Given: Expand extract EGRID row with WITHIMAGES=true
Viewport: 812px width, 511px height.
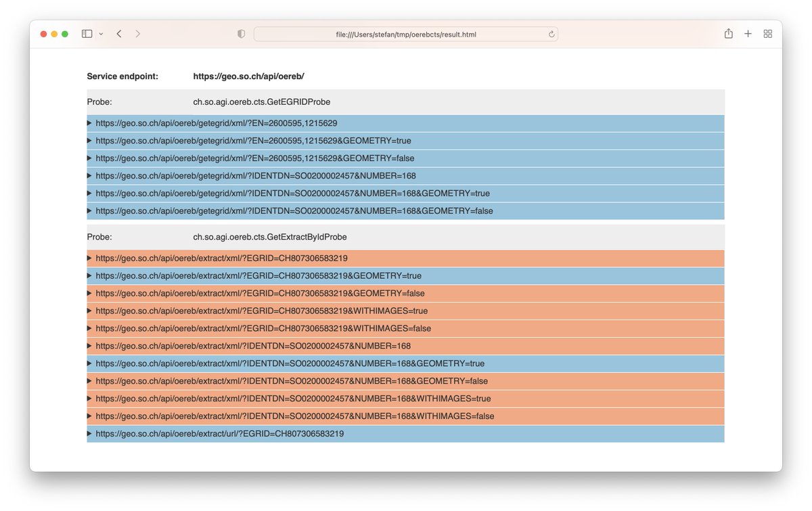Looking at the screenshot, I should (405, 311).
